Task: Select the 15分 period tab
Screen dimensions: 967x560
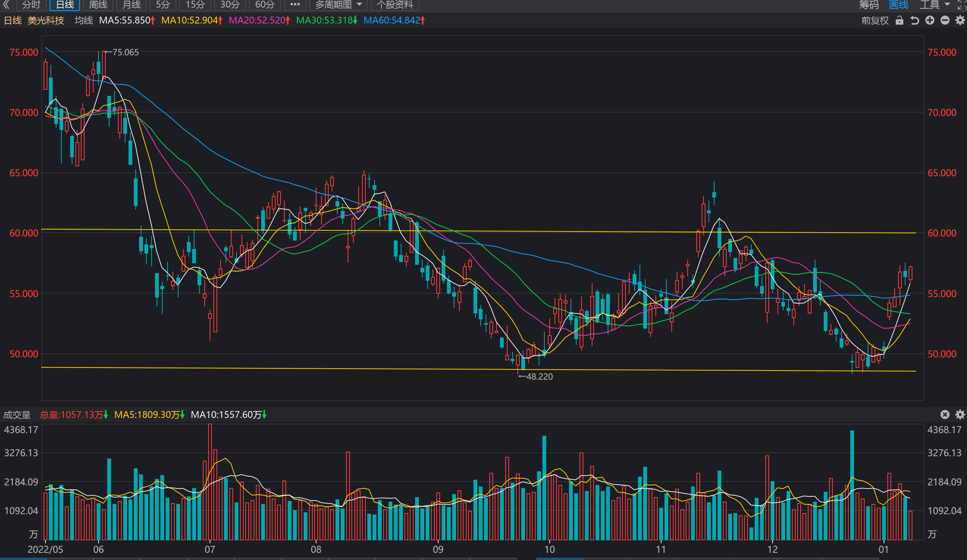Action: (x=195, y=5)
